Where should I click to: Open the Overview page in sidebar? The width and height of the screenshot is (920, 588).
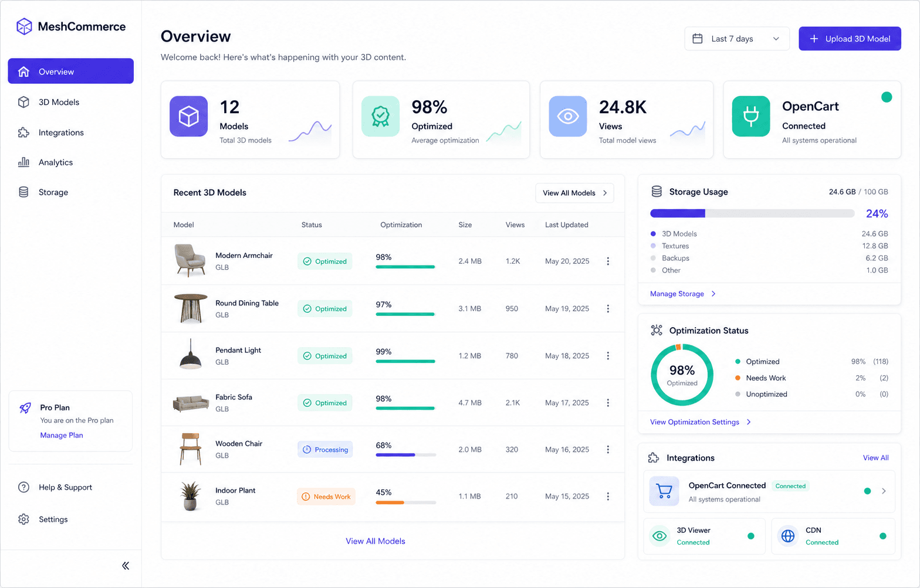click(70, 71)
